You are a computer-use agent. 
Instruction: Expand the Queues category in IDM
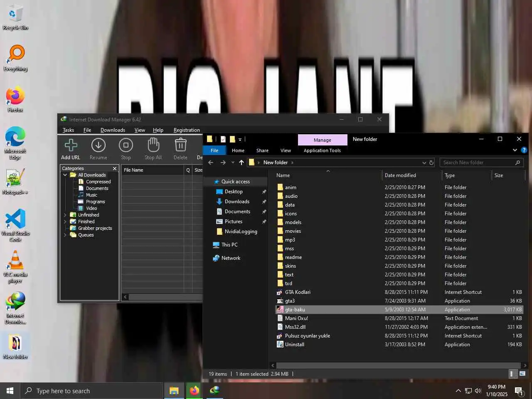65,235
